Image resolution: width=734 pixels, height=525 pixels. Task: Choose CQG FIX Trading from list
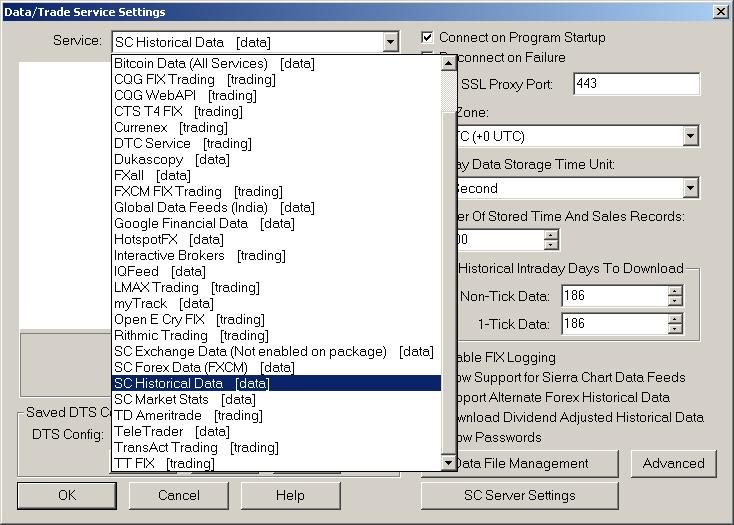tap(277, 79)
